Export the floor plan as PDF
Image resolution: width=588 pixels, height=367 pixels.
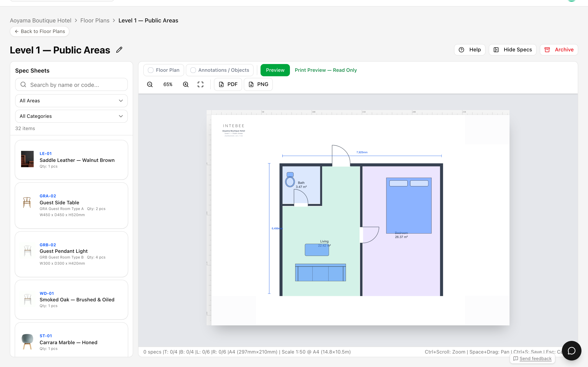(228, 84)
